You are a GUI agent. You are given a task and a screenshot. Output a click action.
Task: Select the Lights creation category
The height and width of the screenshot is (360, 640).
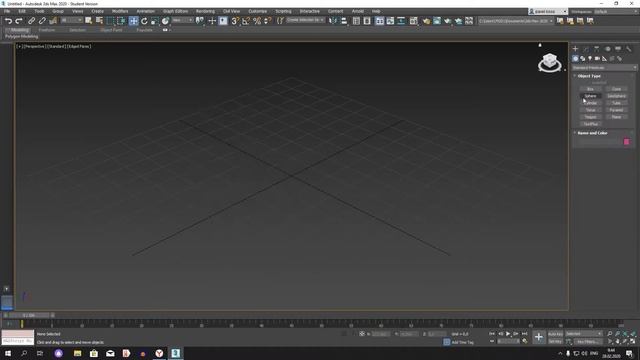click(590, 59)
